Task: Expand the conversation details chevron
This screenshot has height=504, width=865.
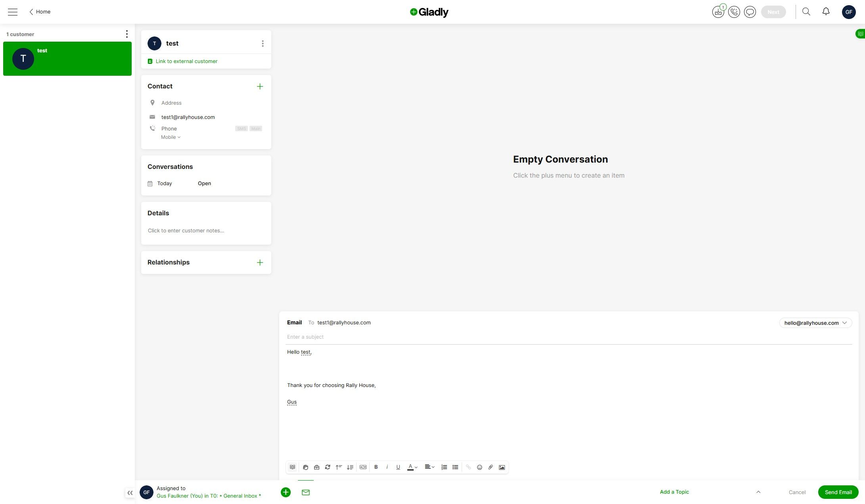Action: point(758,492)
